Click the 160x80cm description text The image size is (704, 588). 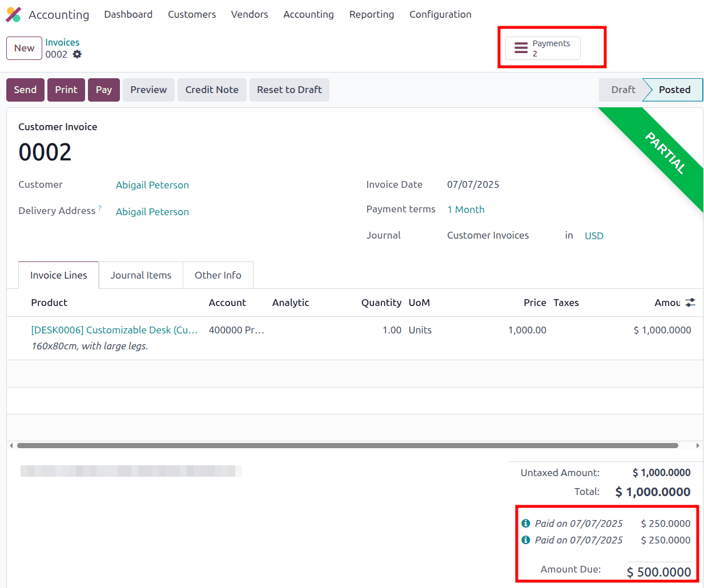(90, 346)
